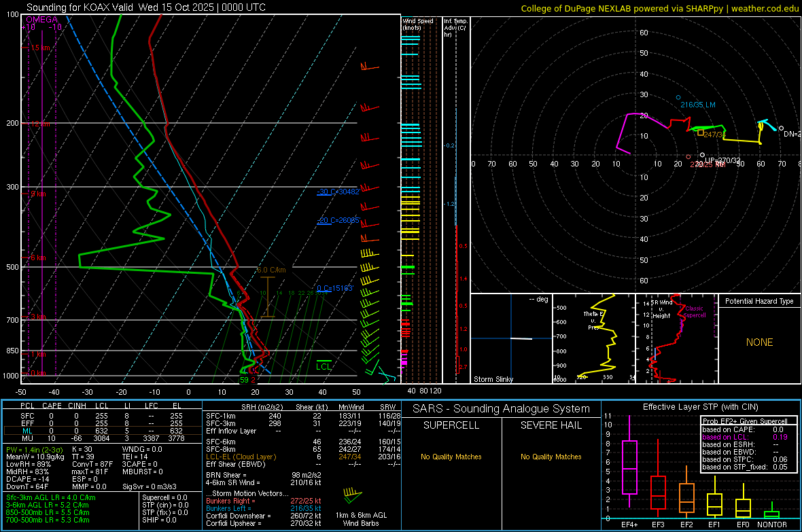Click the 12 km height label
This screenshot has height=532, width=802.
click(x=40, y=124)
